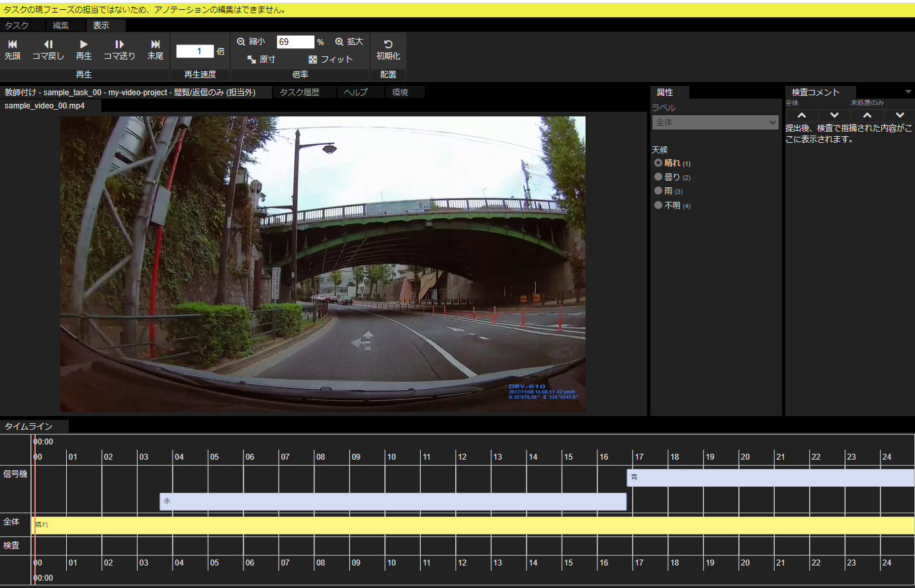The image size is (915, 588).
Task: Go to next unresolved inspection comment
Action: click(899, 116)
